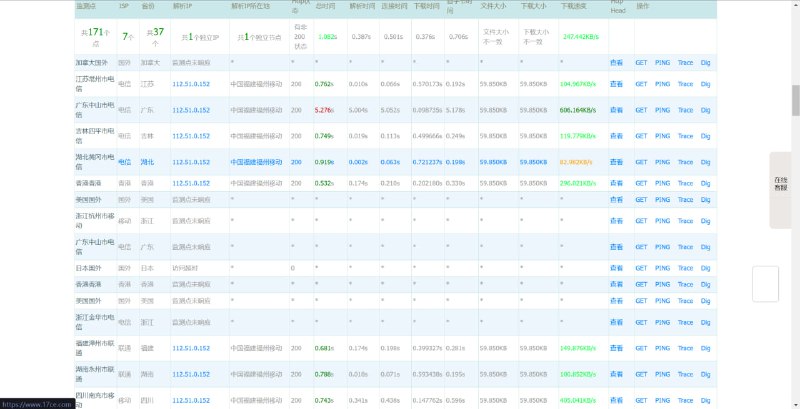
Task: Run PING for the 吉林四平市电信 node
Action: (662, 136)
